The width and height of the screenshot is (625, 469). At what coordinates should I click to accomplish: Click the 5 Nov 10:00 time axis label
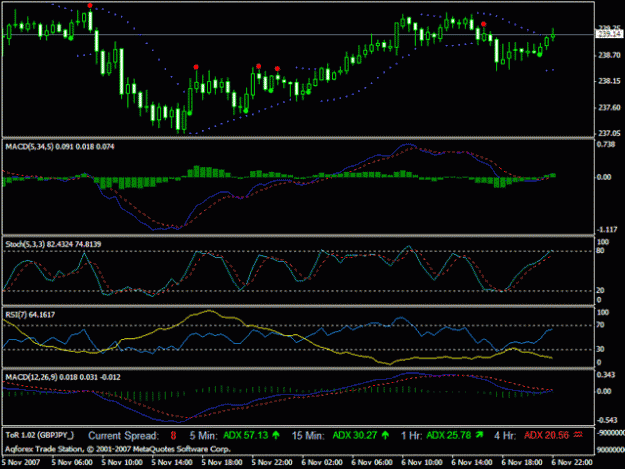(122, 462)
